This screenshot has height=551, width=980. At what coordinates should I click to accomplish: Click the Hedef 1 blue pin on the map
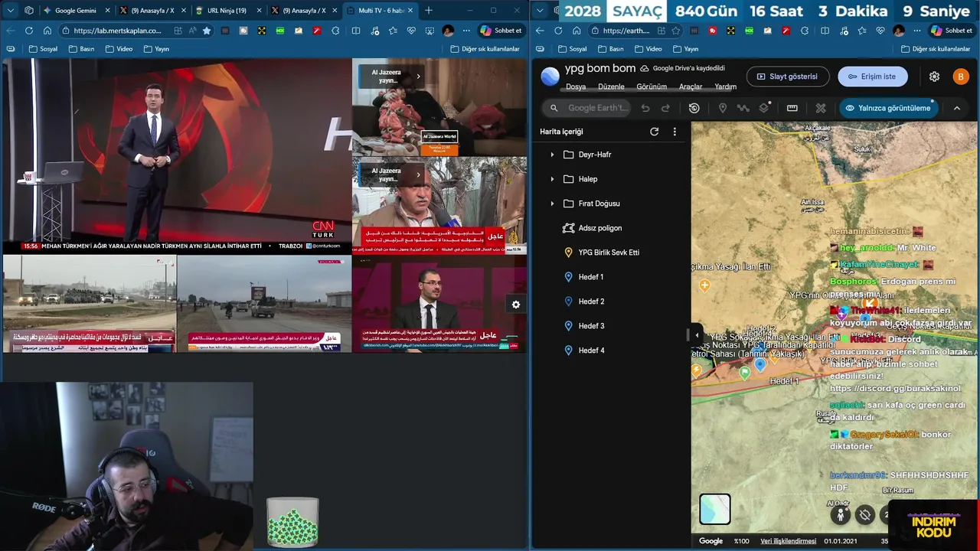coord(760,365)
